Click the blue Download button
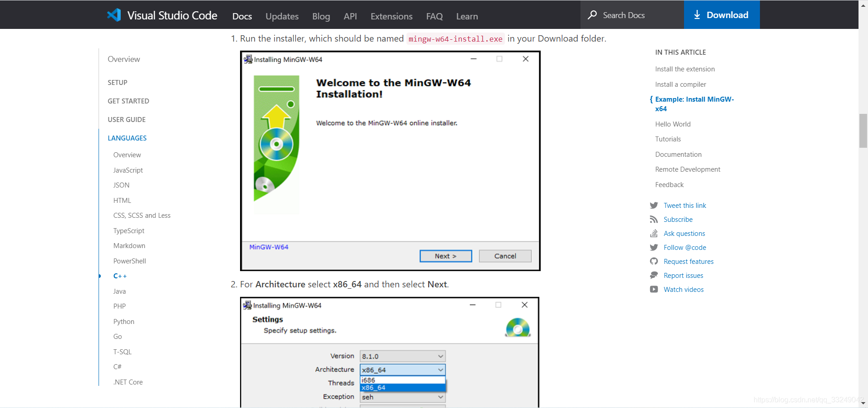Screen dimensions: 868x408 click(x=722, y=14)
